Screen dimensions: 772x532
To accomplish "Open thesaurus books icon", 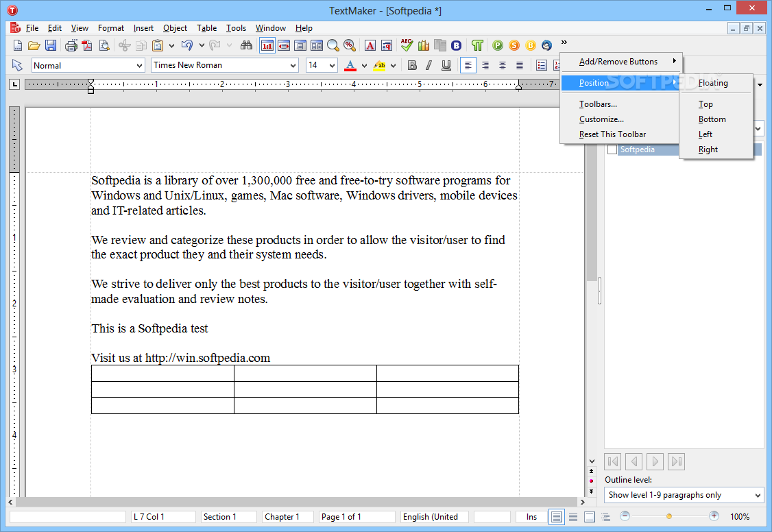I will tap(424, 46).
